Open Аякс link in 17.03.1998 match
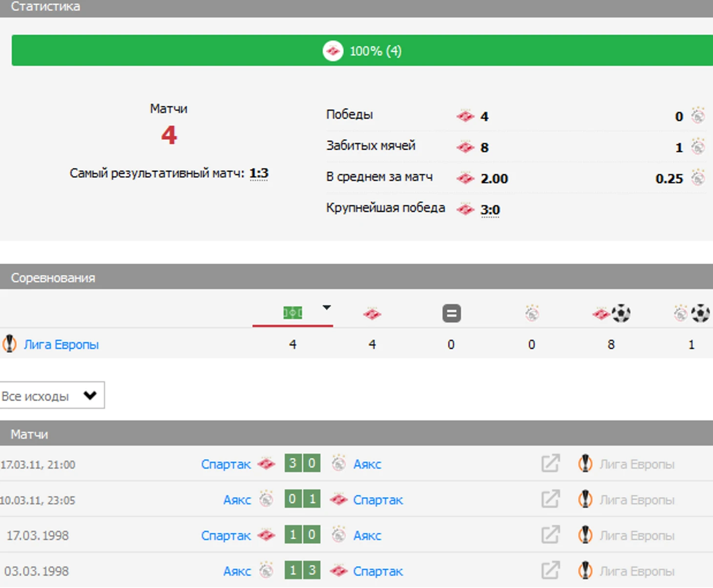713x588 pixels. pos(367,535)
